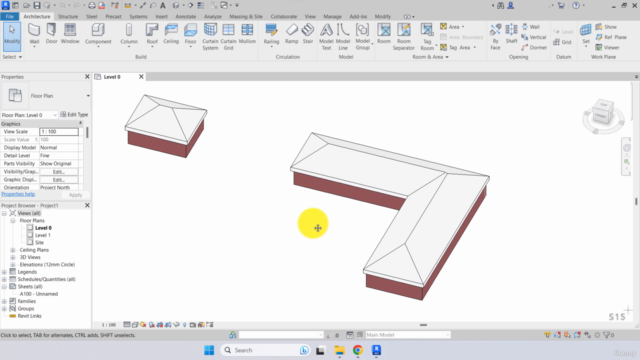Viewport: 640px width, 360px height.
Task: Open the File tab
Action: pyautogui.click(x=10, y=16)
